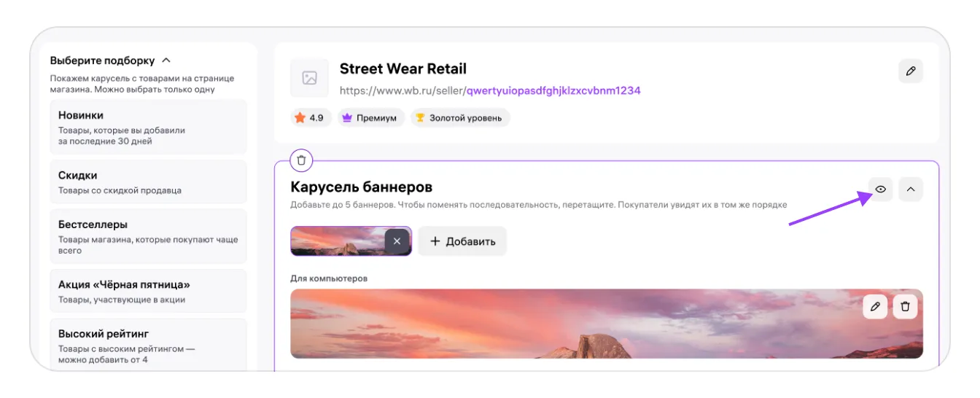
Task: Collapse the Карусель баннеров section
Action: click(x=910, y=190)
